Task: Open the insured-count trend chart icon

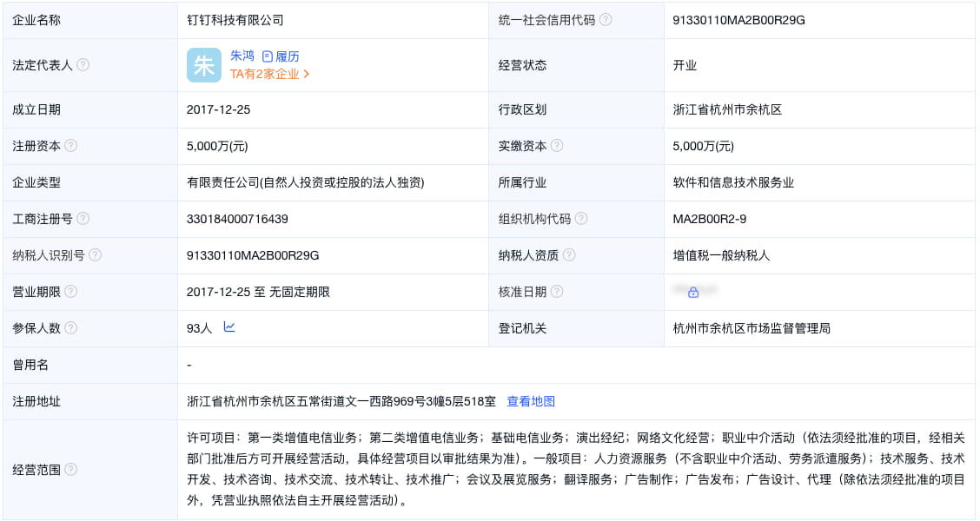Action: [229, 327]
